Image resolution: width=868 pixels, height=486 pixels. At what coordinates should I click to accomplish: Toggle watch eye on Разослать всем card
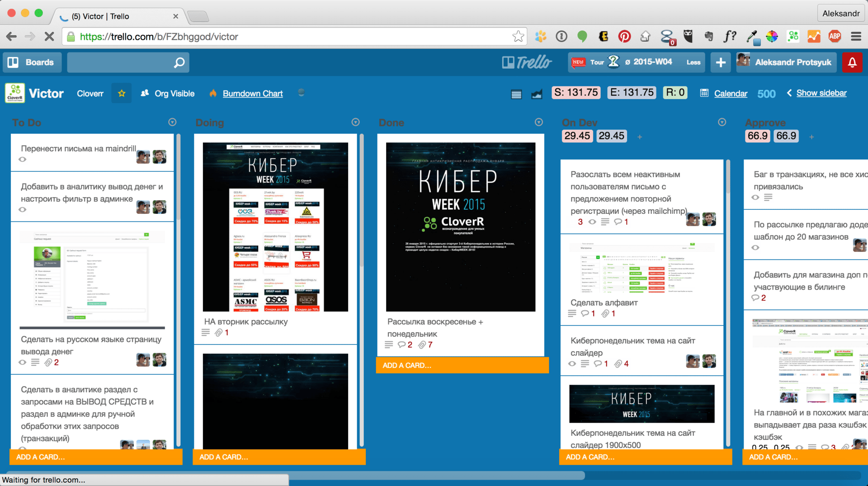592,222
